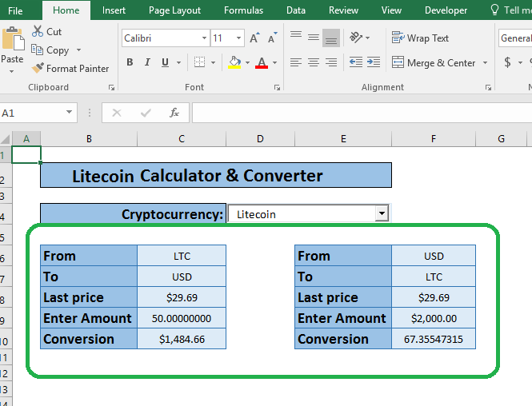
Task: Cancel formula entry with X icon
Action: 117,113
